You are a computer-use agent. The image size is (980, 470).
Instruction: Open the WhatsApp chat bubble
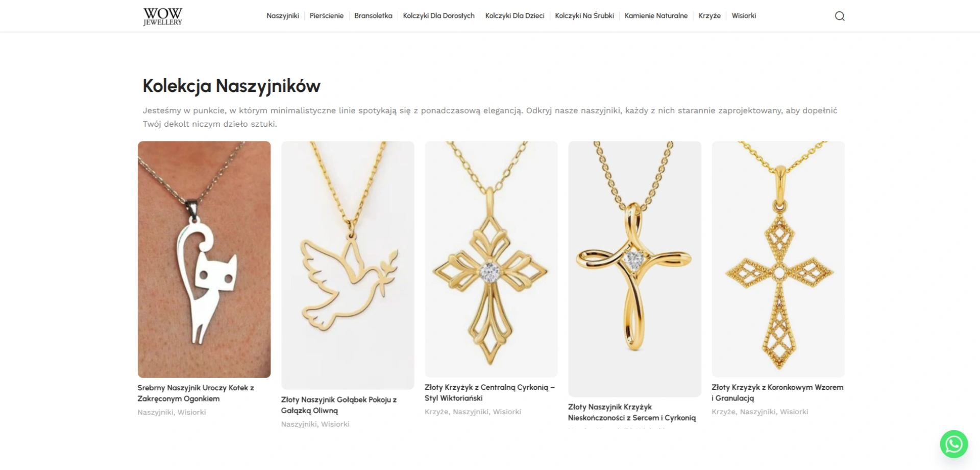954,444
